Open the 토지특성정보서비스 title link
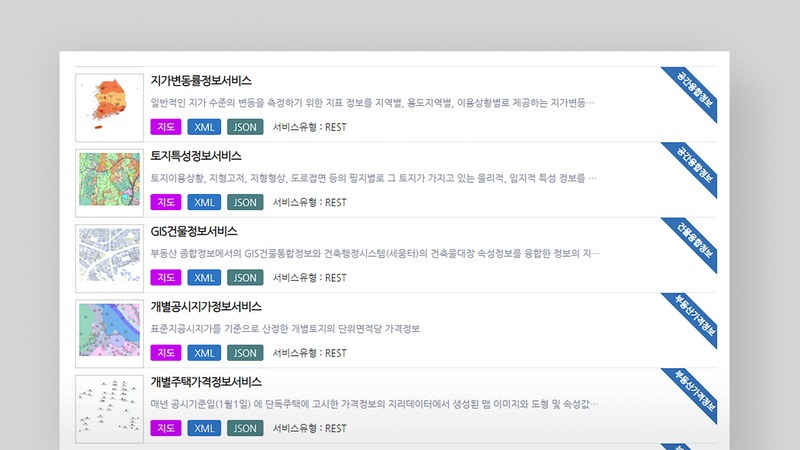Screen dimensions: 800x450 (x=196, y=156)
